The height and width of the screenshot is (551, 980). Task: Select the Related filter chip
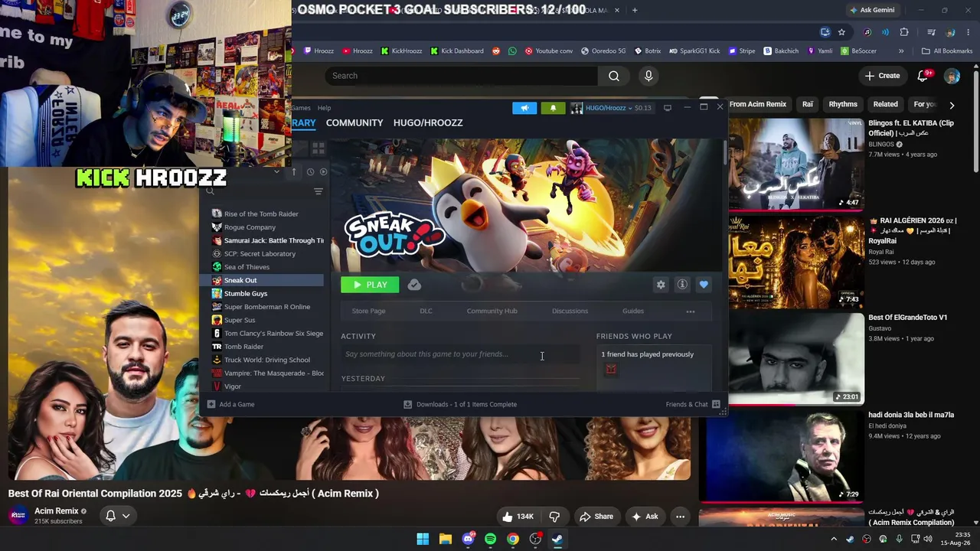tap(885, 104)
